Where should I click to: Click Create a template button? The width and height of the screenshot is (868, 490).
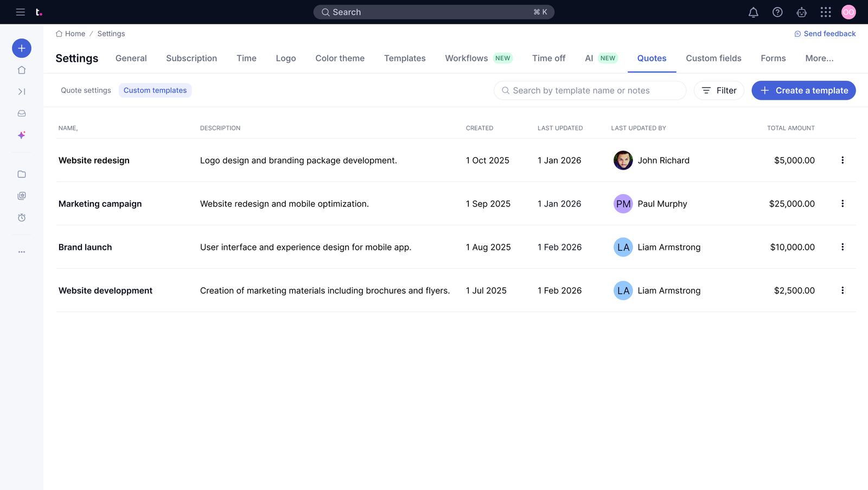(x=803, y=91)
